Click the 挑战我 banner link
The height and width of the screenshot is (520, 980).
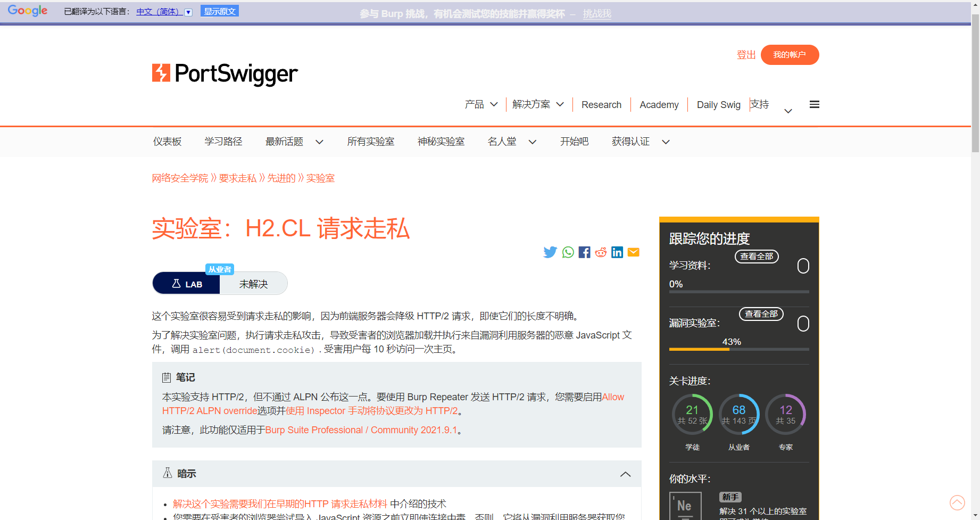pyautogui.click(x=597, y=14)
